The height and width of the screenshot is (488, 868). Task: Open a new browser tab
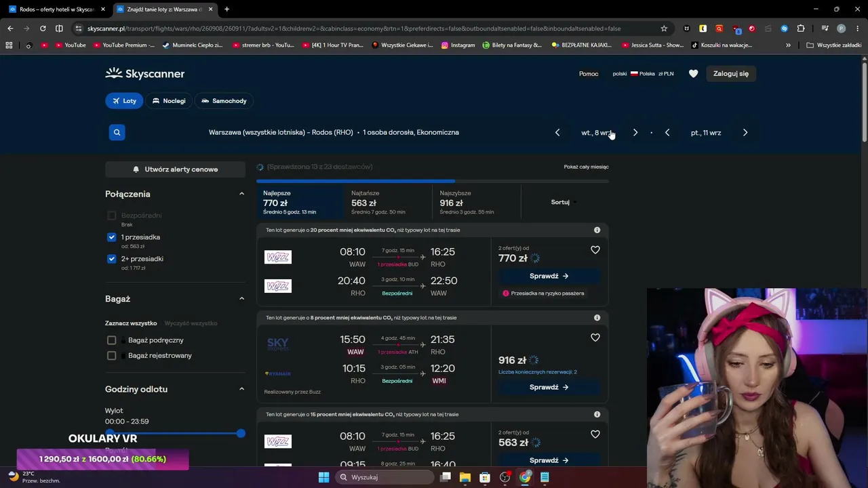(x=226, y=9)
